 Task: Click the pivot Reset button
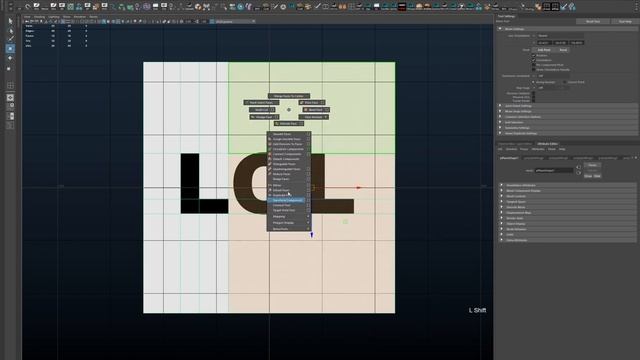563,50
